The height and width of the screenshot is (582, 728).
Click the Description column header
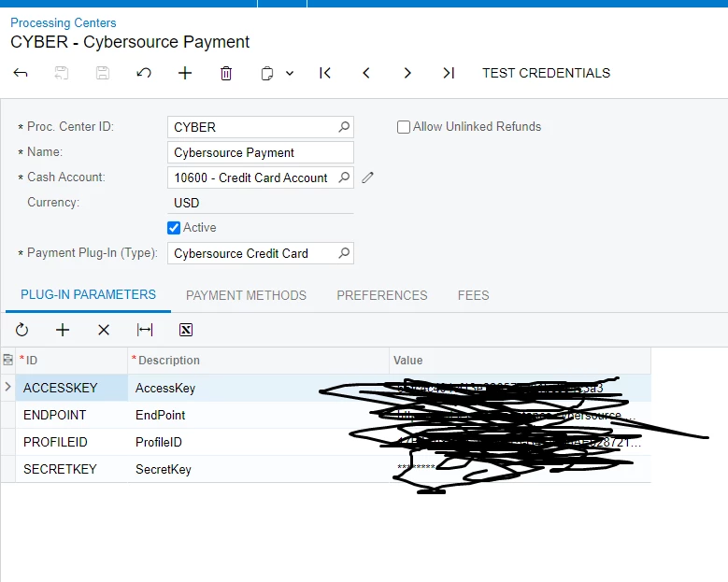pos(258,361)
